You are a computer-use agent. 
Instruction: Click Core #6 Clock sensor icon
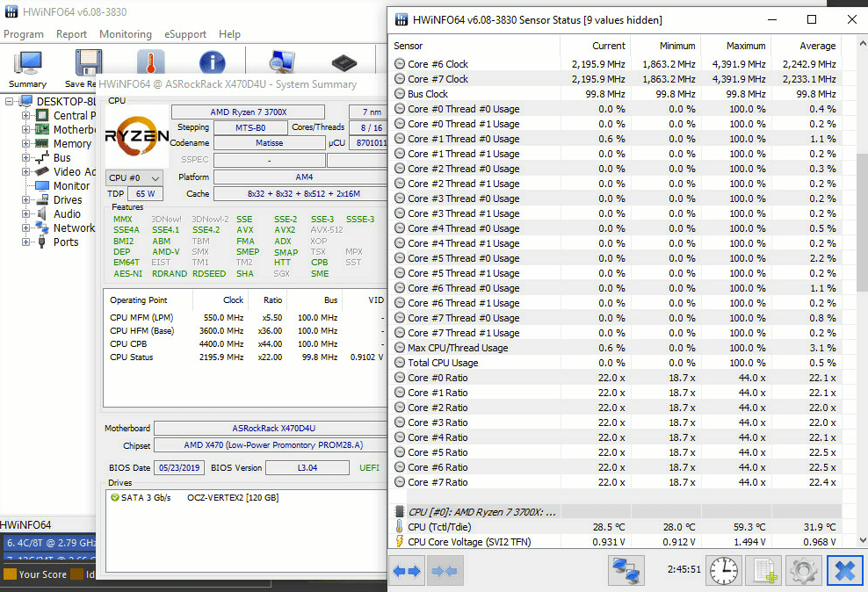pyautogui.click(x=399, y=64)
